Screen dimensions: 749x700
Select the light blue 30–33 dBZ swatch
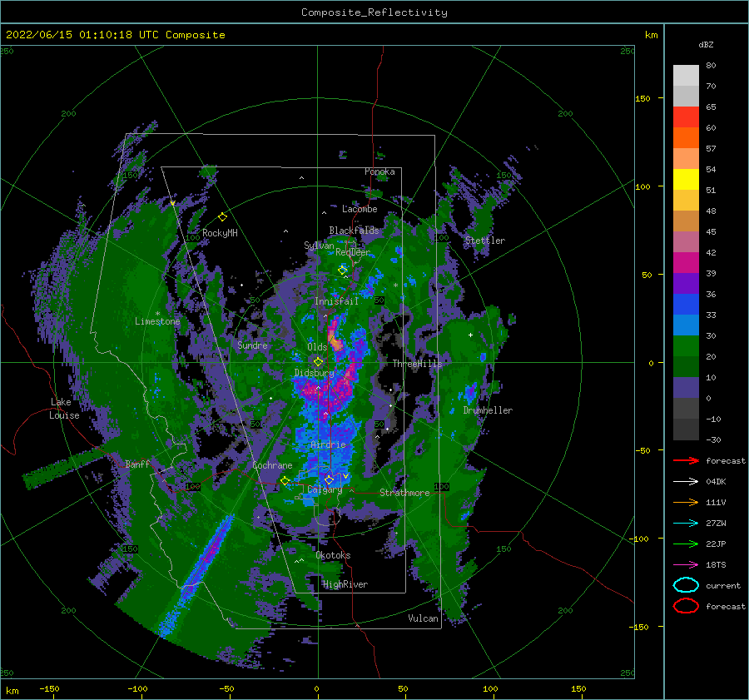pos(686,325)
